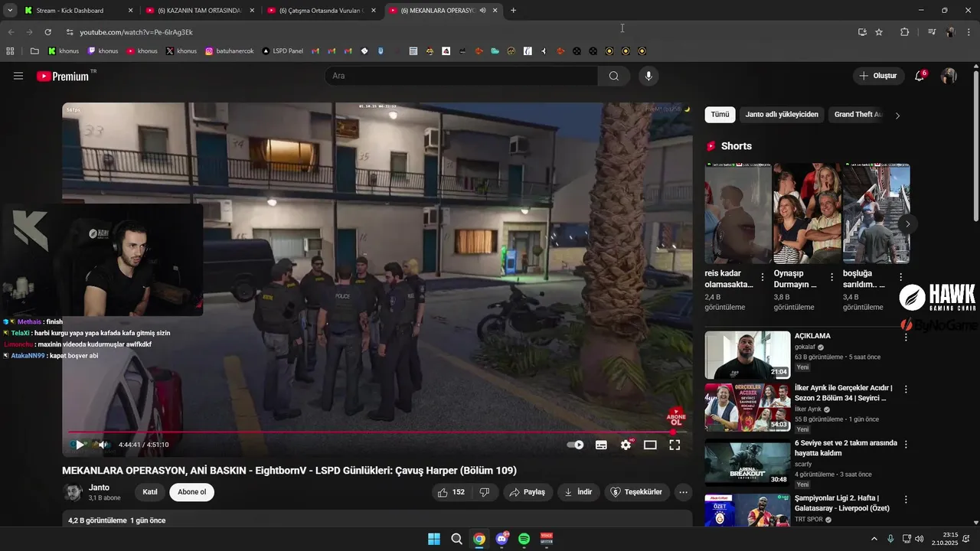
Task: Open the notifications bell
Action: 920,76
